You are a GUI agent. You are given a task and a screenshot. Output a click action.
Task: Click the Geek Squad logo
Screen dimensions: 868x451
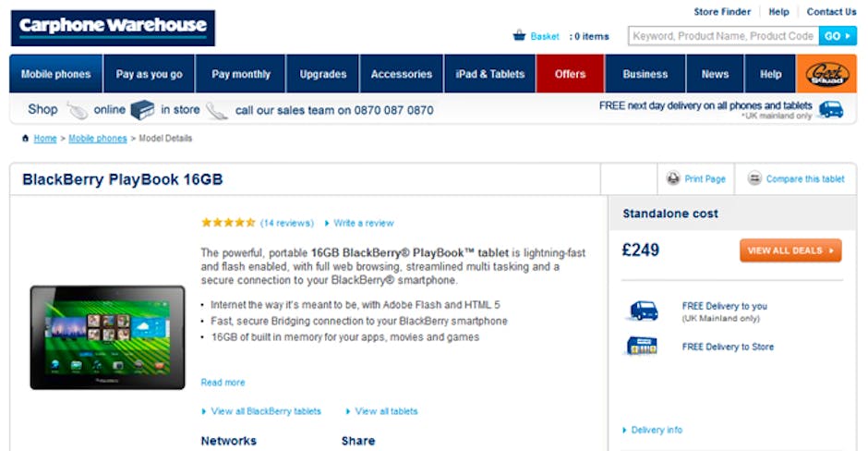pyautogui.click(x=826, y=74)
